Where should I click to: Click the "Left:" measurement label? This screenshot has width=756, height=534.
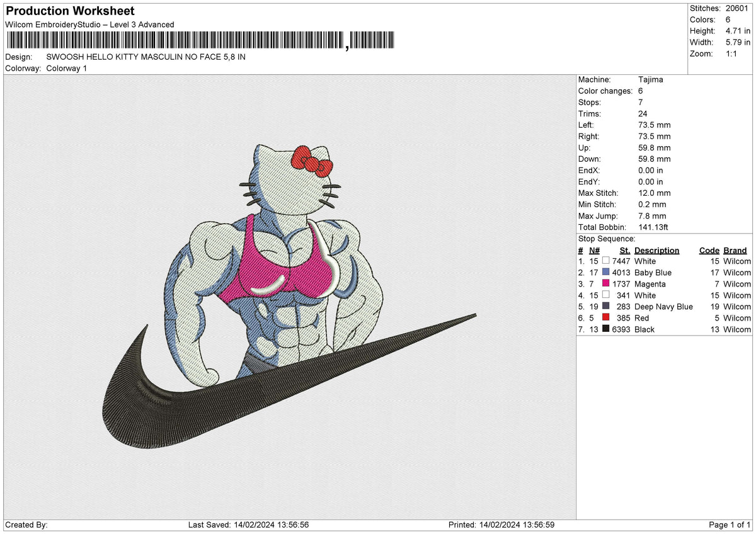pos(587,125)
